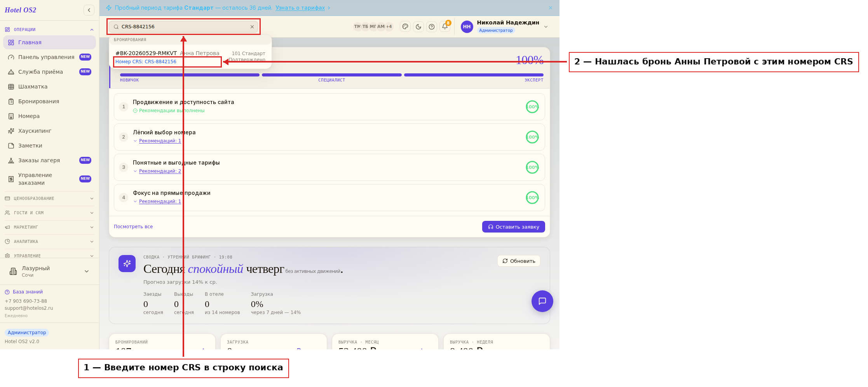Click support@hotelos2.ru email address
This screenshot has width=868, height=387.
pos(29,308)
